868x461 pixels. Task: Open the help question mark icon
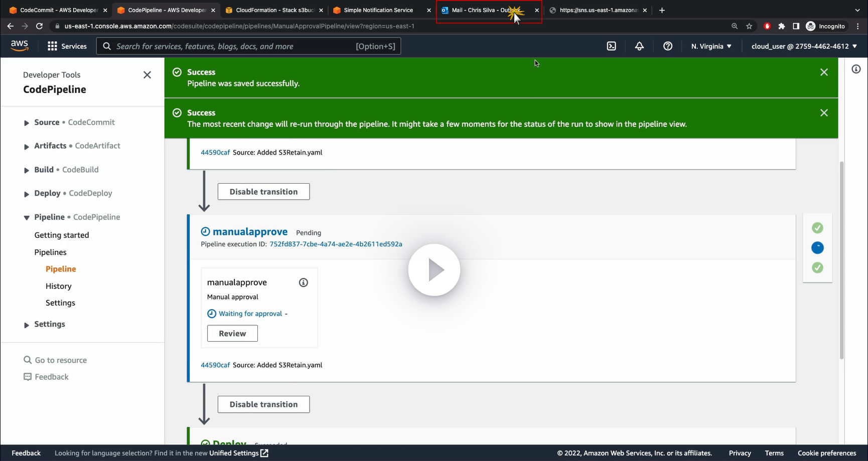(x=667, y=46)
